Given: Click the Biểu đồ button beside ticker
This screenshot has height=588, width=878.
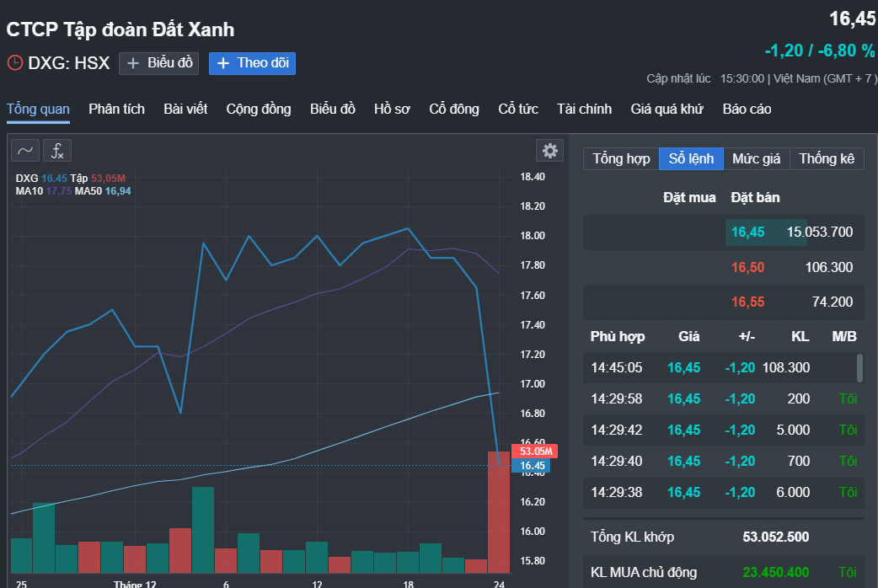Looking at the screenshot, I should tap(159, 63).
